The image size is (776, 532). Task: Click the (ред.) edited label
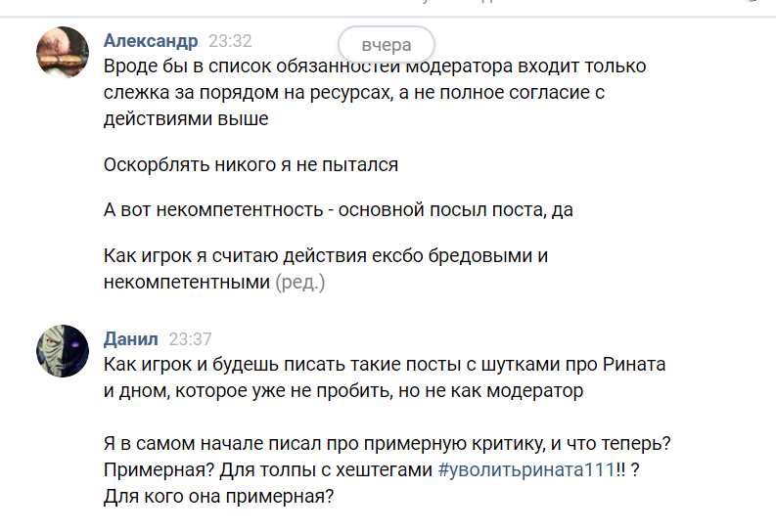(x=299, y=283)
